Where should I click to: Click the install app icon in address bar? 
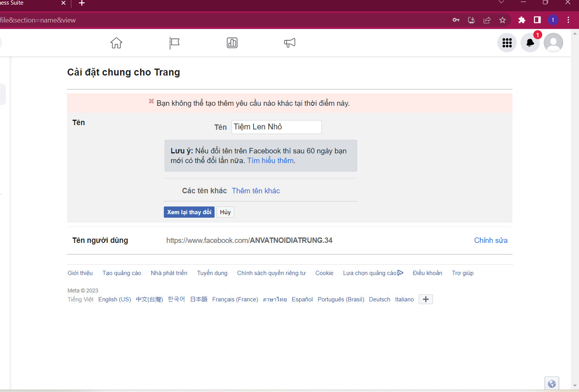pyautogui.click(x=471, y=20)
